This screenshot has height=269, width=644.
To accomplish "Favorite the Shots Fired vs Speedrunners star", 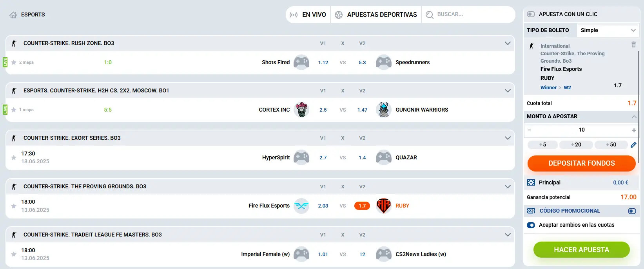I will 14,62.
